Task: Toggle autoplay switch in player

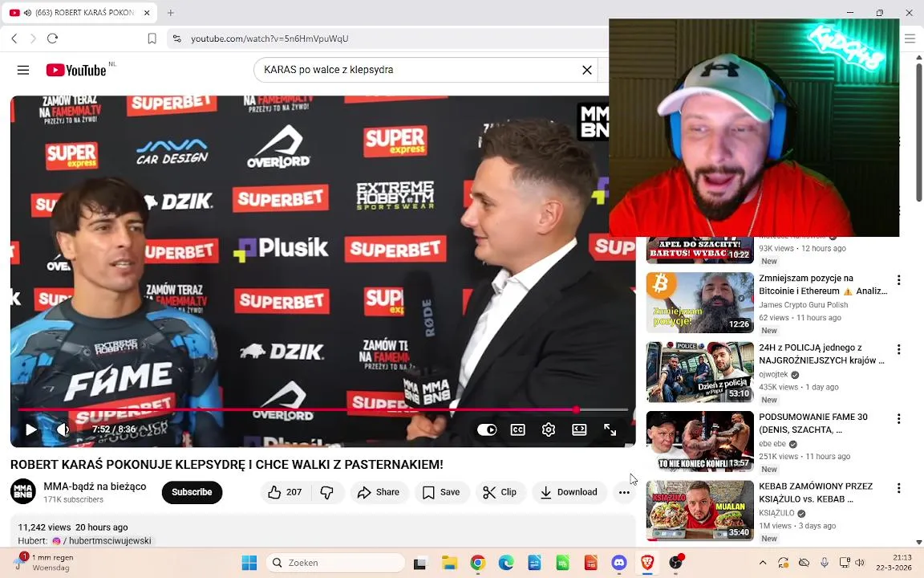Action: click(487, 429)
